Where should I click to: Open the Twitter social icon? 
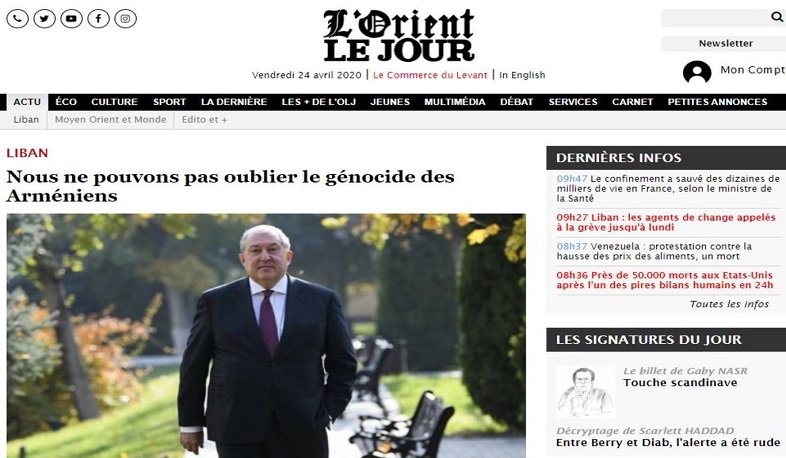(45, 19)
